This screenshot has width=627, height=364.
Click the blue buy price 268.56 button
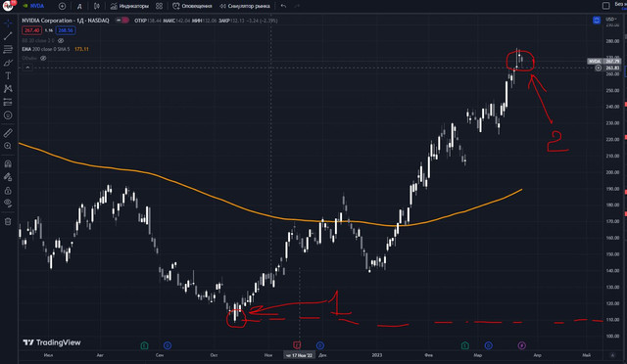pos(66,30)
